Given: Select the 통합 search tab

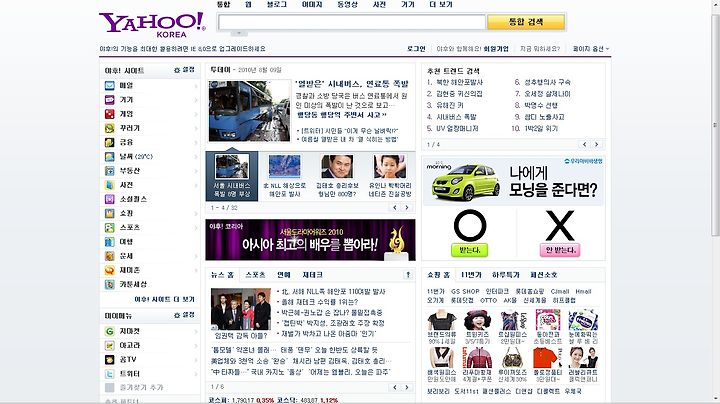Looking at the screenshot, I should click(x=223, y=4).
